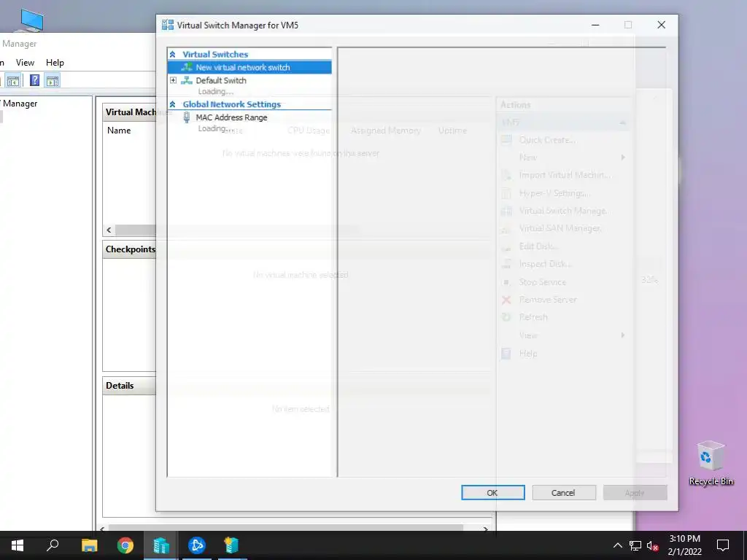Click the Name column header

click(119, 131)
